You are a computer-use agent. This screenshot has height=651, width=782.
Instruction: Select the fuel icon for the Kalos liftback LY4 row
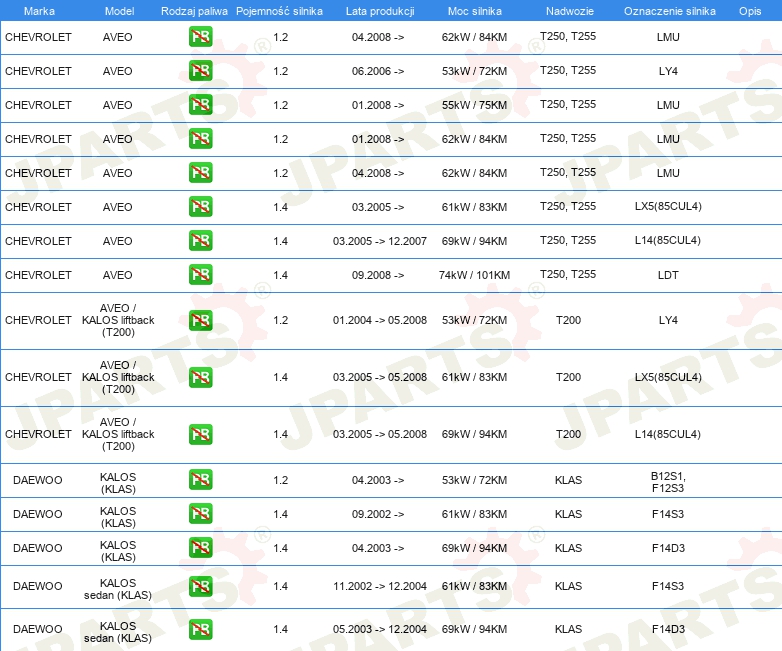click(x=200, y=320)
